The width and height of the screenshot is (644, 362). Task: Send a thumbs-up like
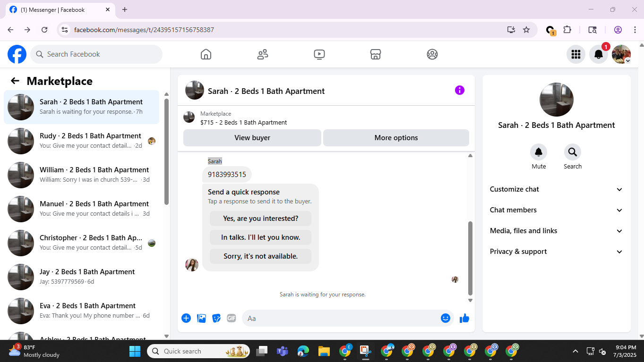pyautogui.click(x=464, y=318)
